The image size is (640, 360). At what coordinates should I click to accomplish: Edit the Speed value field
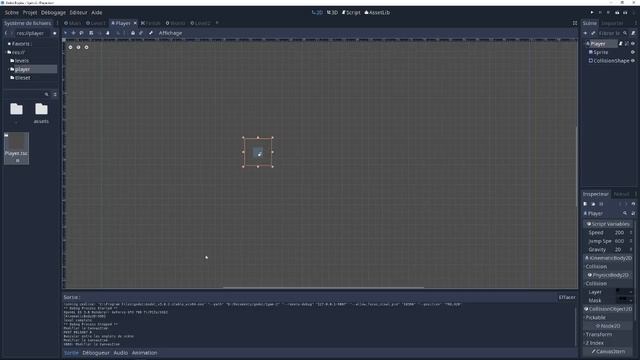point(622,233)
